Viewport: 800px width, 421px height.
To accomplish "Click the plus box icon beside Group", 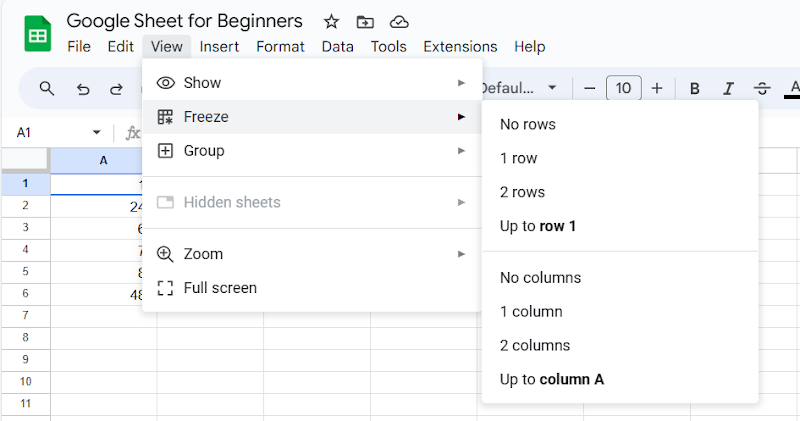I will (x=165, y=151).
